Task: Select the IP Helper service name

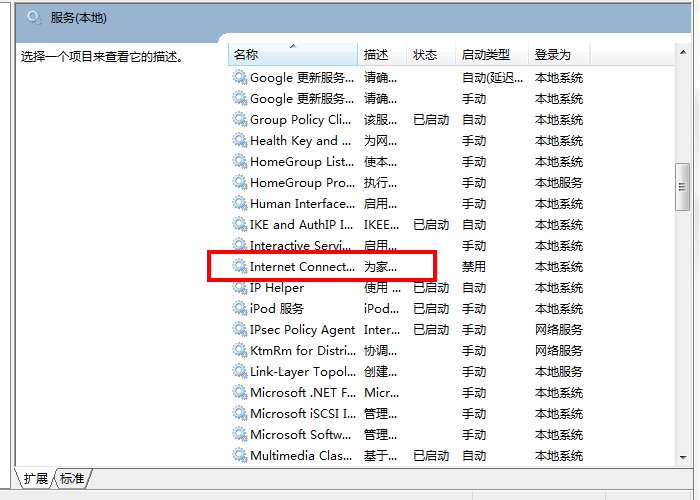Action: (277, 288)
